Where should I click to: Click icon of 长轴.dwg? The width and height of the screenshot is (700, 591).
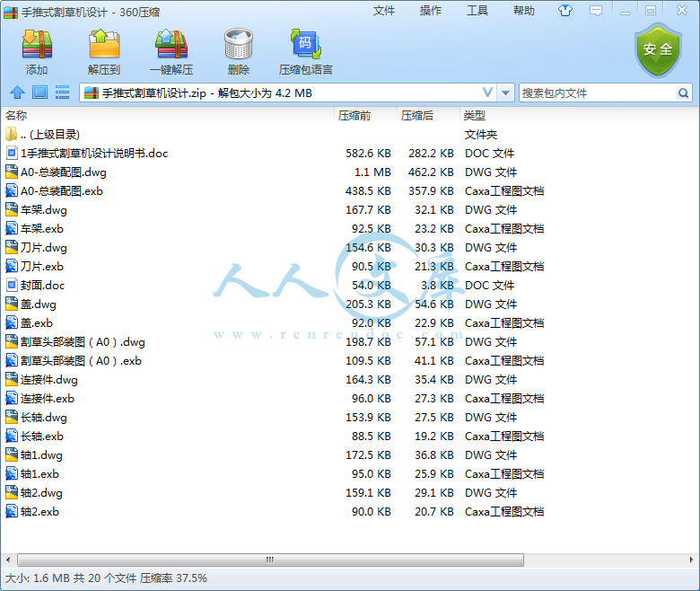pyautogui.click(x=11, y=417)
